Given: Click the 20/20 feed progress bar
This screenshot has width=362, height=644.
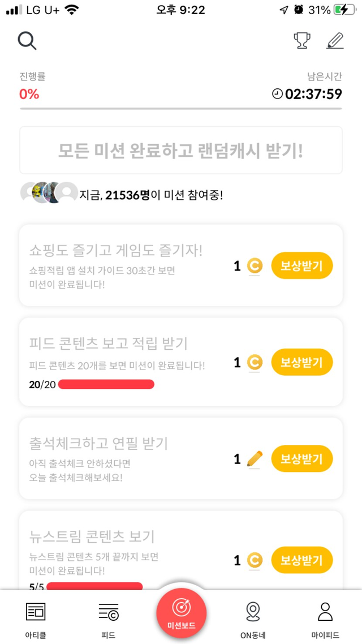Looking at the screenshot, I should click(106, 385).
